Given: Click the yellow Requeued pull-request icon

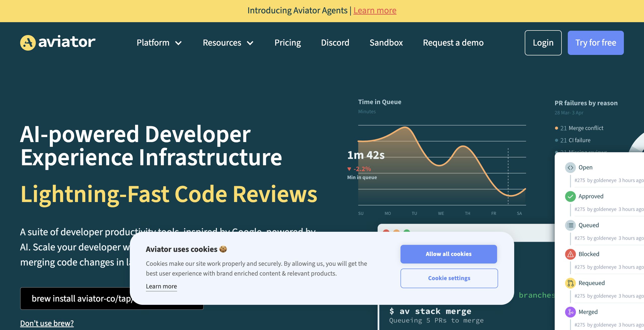Looking at the screenshot, I should pyautogui.click(x=570, y=283).
